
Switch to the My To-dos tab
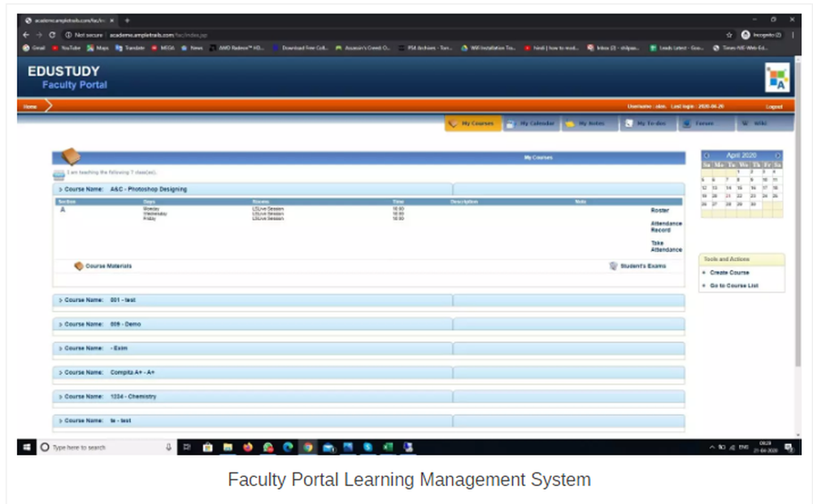[x=649, y=124]
